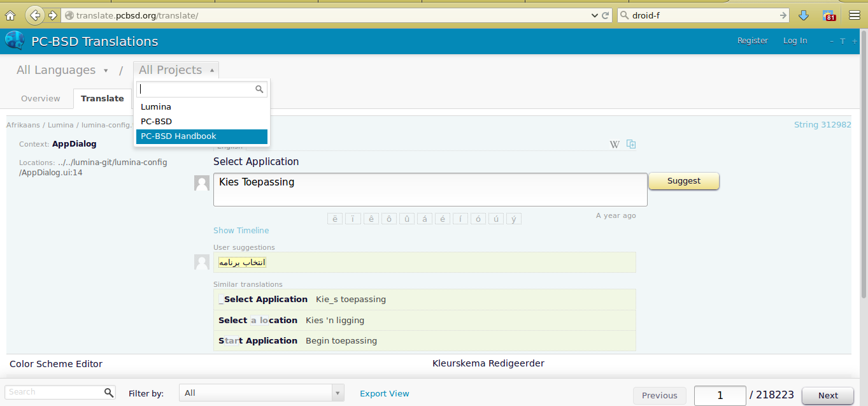Go to the browser home page icon
This screenshot has width=868, height=406.
pos(10,15)
